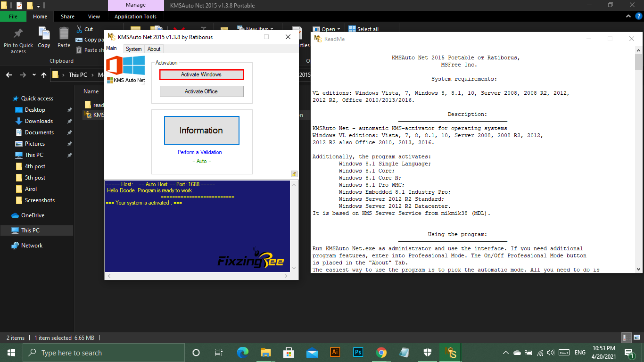Viewport: 644px width, 362px height.
Task: Switch to the System tab
Action: 133,49
